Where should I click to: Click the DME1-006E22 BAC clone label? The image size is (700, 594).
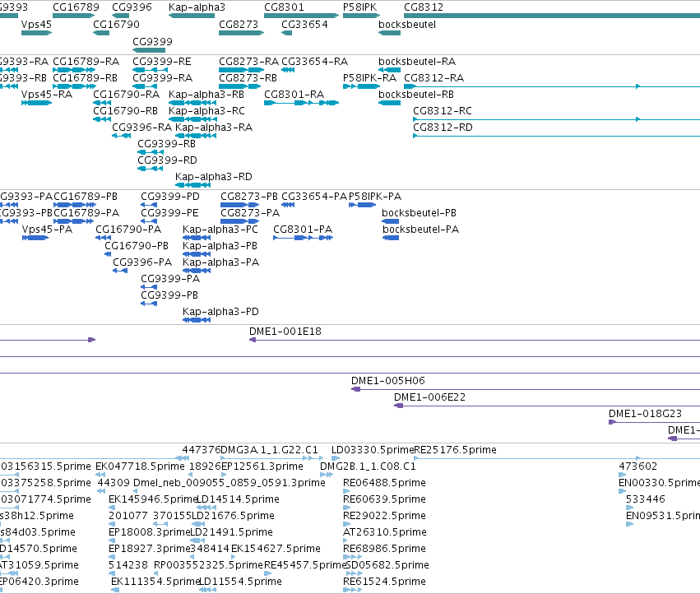(x=430, y=397)
